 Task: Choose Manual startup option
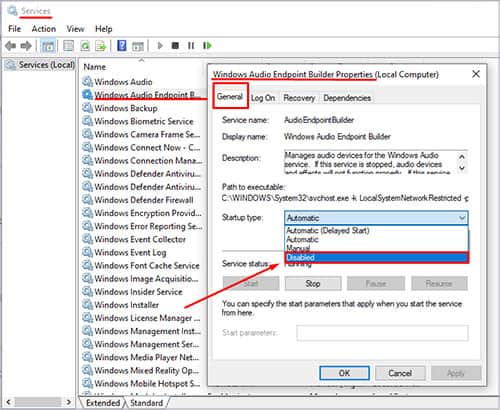tap(376, 248)
